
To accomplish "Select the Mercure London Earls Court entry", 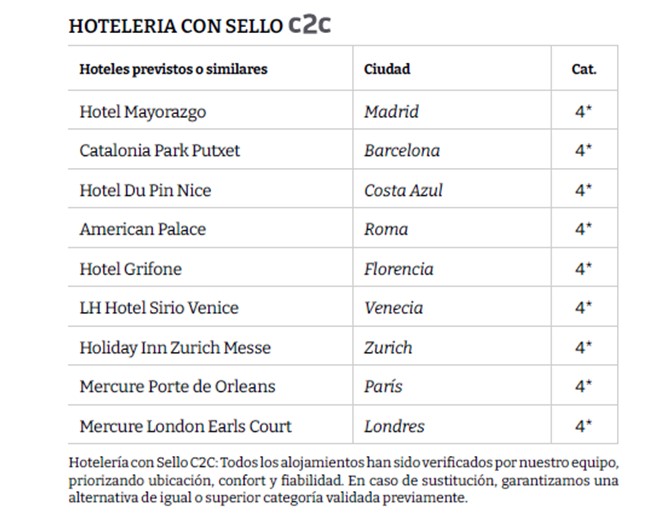I will 185,426.
